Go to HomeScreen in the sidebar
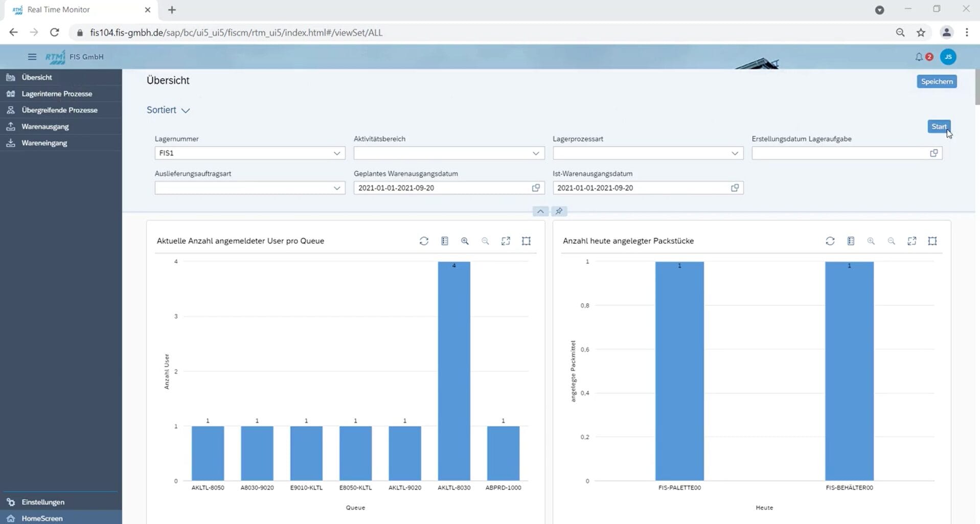The height and width of the screenshot is (524, 980). [61, 518]
